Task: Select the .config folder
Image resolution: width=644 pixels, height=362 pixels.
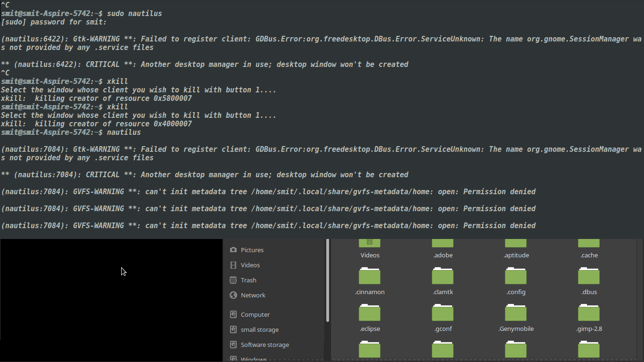Action: click(516, 276)
